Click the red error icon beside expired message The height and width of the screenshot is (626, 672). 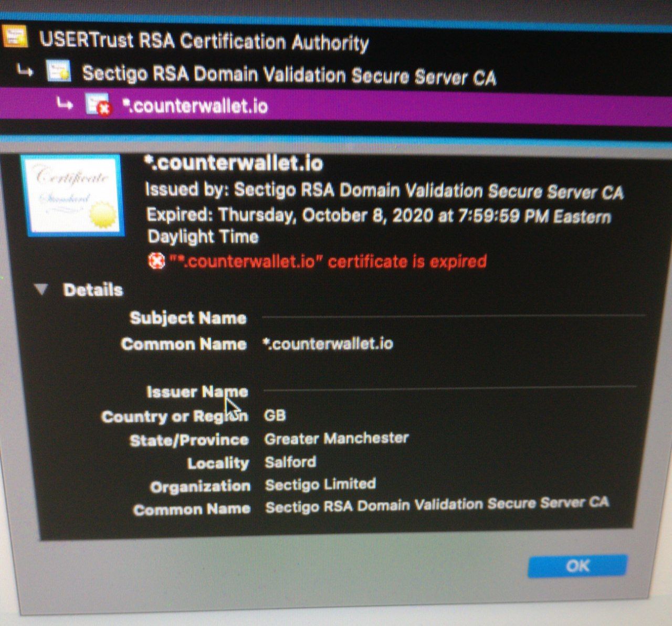pyautogui.click(x=156, y=261)
